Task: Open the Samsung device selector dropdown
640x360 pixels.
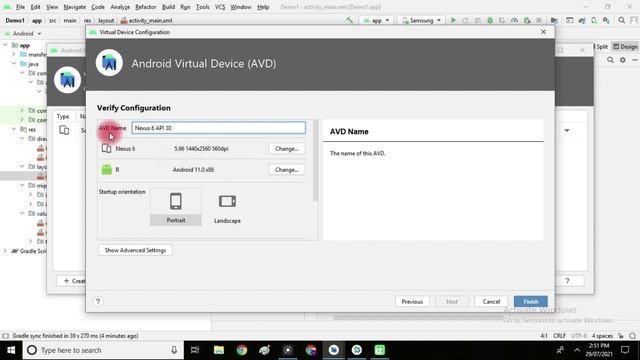Action: 422,20
